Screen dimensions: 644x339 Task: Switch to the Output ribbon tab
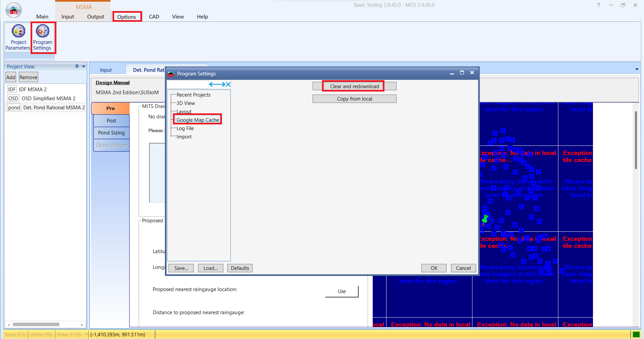[x=96, y=16]
